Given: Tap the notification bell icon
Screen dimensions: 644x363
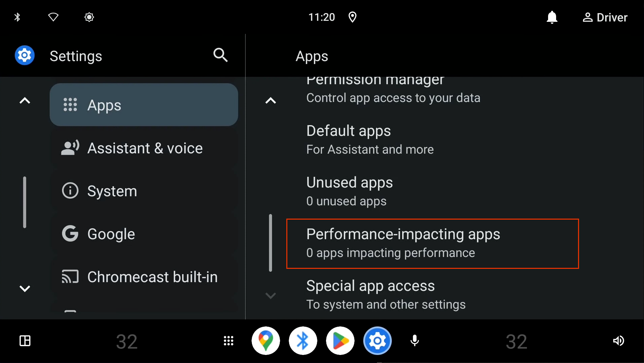Looking at the screenshot, I should coord(552,17).
